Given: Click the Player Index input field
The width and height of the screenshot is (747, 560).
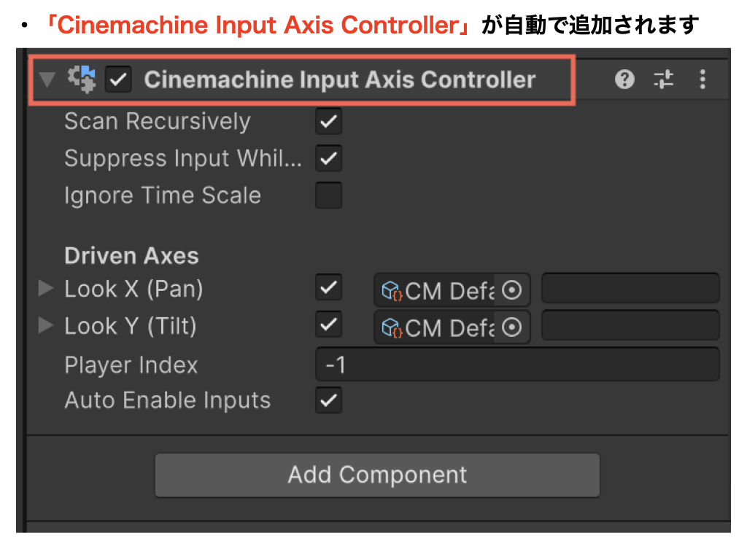Looking at the screenshot, I should tap(516, 365).
